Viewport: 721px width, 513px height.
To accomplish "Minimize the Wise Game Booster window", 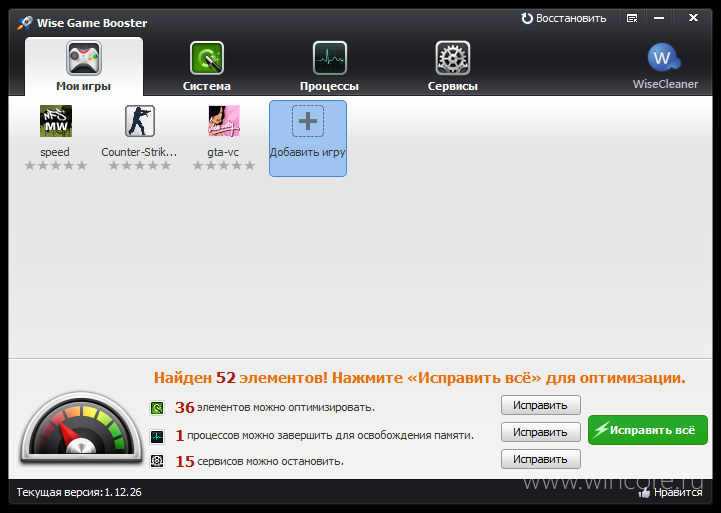I will 659,18.
